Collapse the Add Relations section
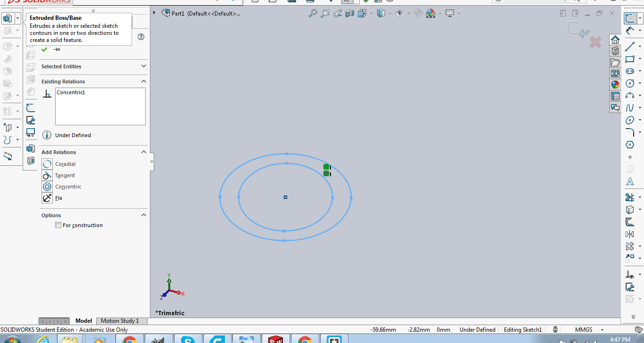This screenshot has height=343, width=644. tap(144, 152)
